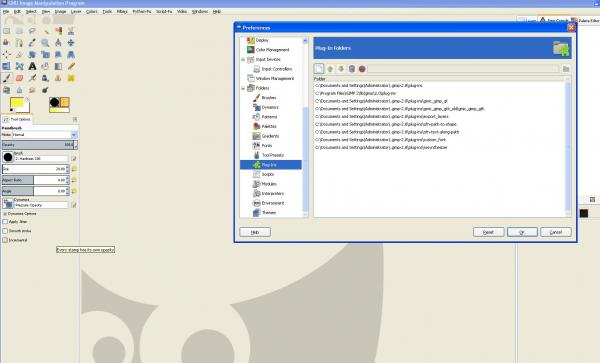Viewport: 600px width, 363px height.
Task: Select the Move tool
Action: (71, 43)
